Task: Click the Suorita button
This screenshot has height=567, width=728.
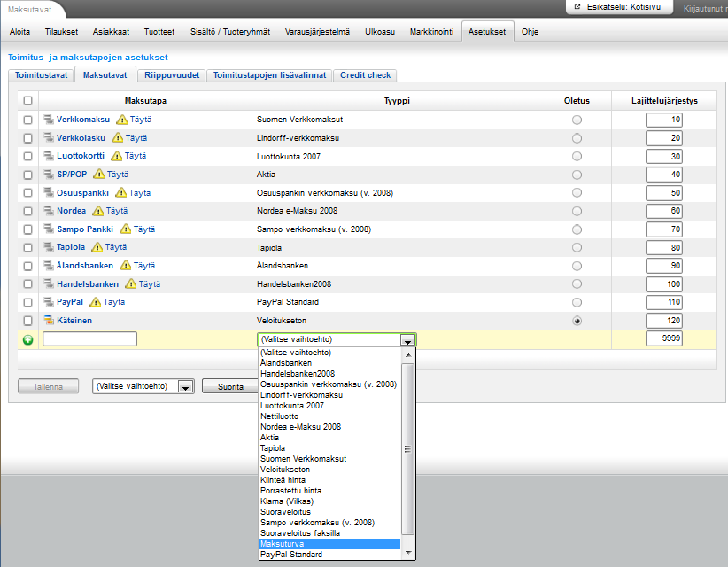Action: pos(230,386)
